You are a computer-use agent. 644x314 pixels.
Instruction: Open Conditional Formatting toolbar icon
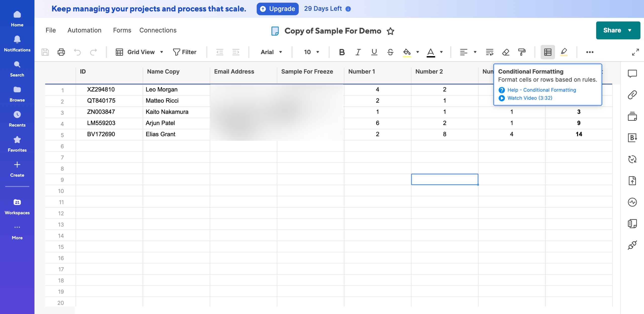pos(548,52)
